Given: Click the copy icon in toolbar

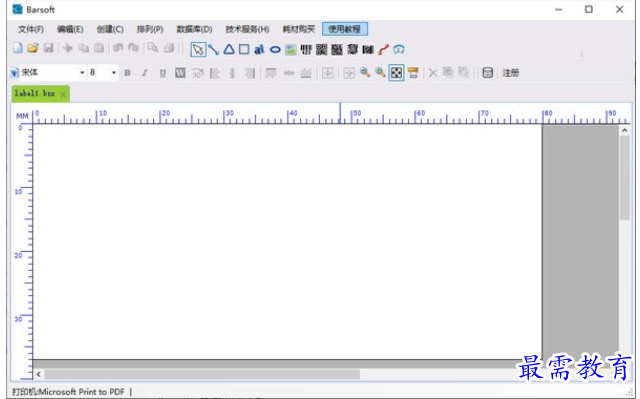Looking at the screenshot, I should coord(84,48).
